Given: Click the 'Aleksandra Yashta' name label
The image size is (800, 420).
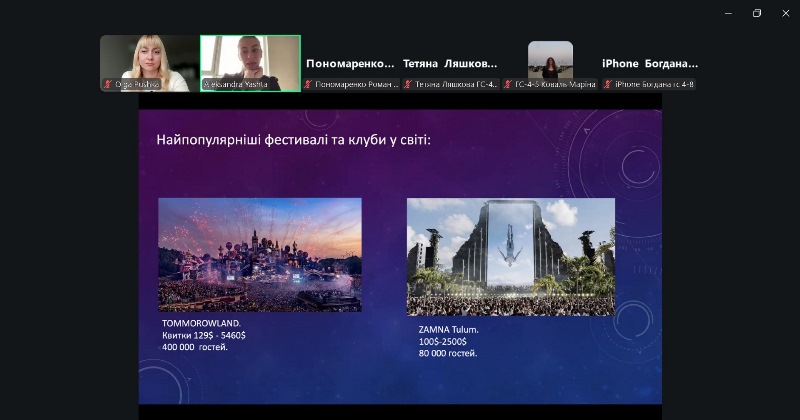Looking at the screenshot, I should pos(236,84).
